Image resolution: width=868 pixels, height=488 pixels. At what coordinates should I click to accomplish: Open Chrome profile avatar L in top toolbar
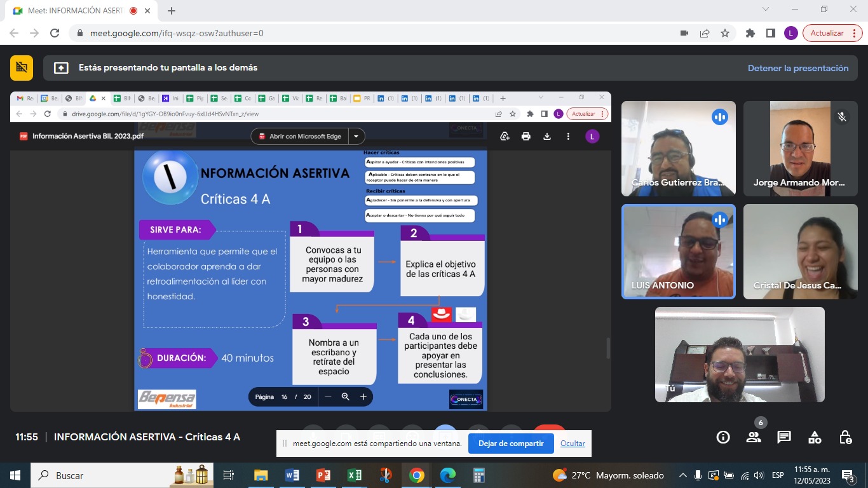click(791, 33)
